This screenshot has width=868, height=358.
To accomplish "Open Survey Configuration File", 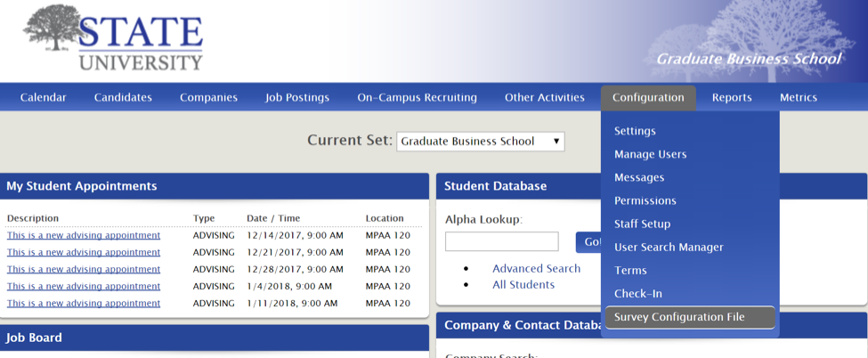I will click(x=690, y=318).
